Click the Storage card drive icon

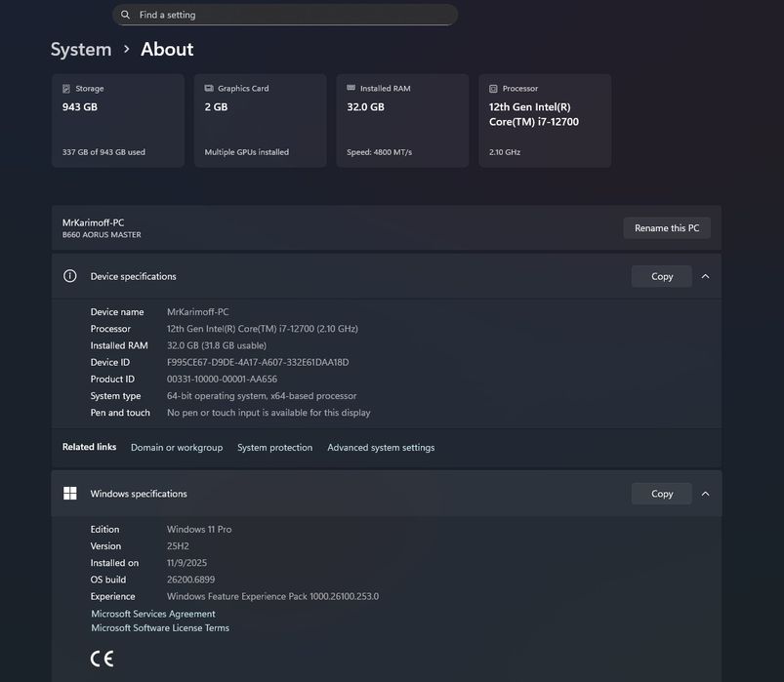point(66,89)
